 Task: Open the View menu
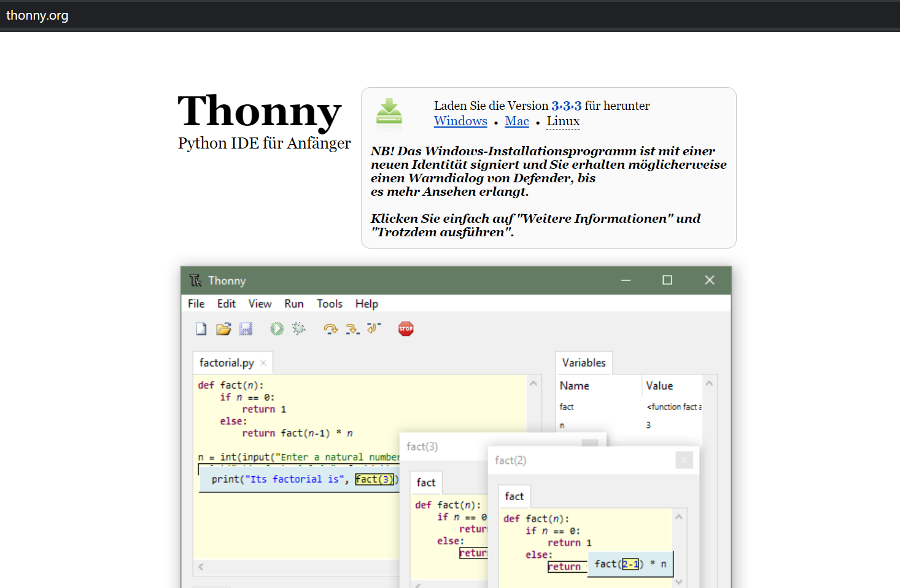pyautogui.click(x=260, y=304)
